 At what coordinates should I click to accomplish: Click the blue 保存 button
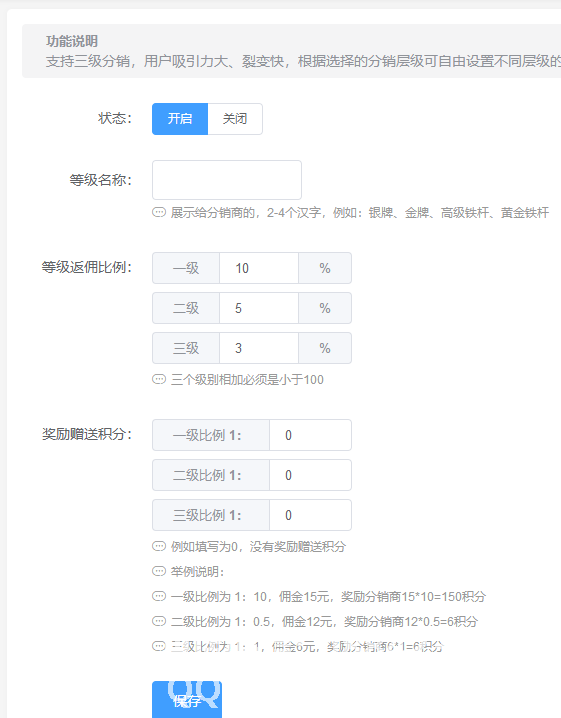(x=187, y=700)
